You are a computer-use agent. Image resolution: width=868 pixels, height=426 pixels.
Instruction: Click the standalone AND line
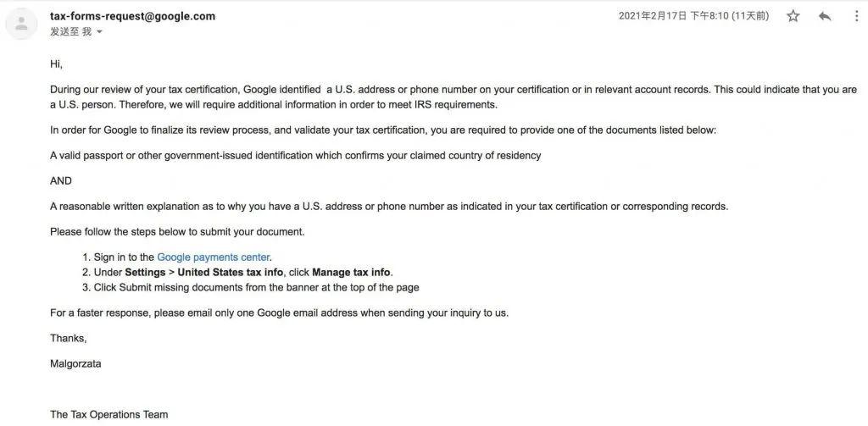click(x=61, y=181)
